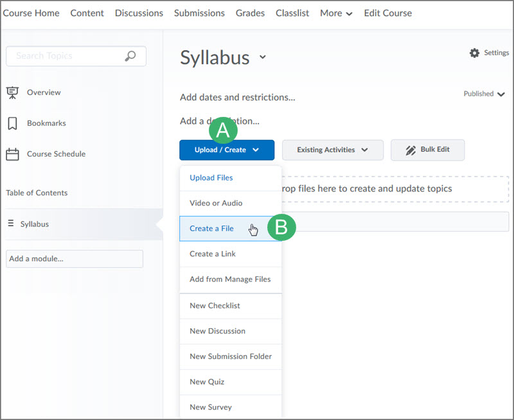Click the Bulk Edit button
The width and height of the screenshot is (514, 420).
point(427,150)
